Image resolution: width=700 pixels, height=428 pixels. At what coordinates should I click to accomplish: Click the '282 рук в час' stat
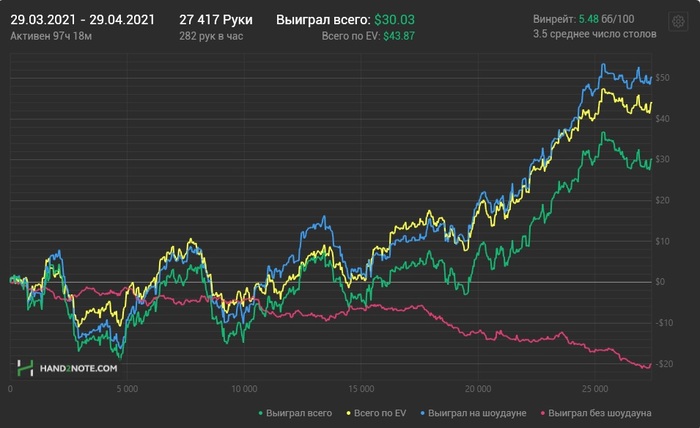(212, 35)
